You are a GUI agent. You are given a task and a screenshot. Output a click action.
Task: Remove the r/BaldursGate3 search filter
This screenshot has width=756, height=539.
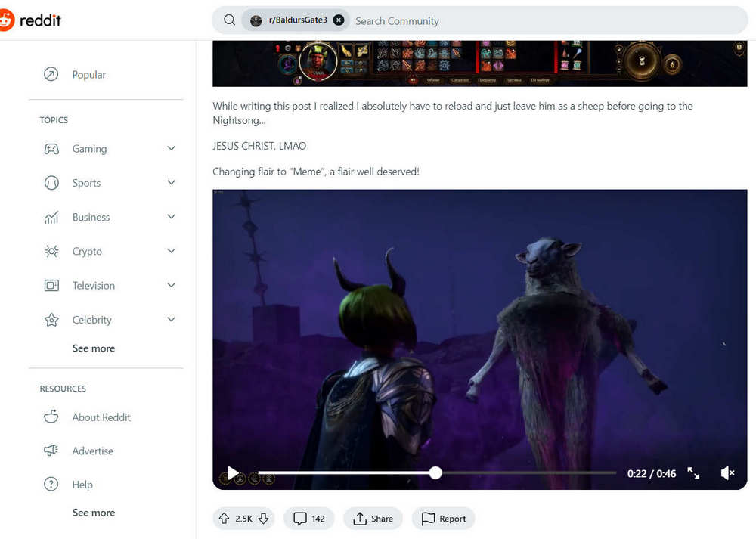(339, 20)
